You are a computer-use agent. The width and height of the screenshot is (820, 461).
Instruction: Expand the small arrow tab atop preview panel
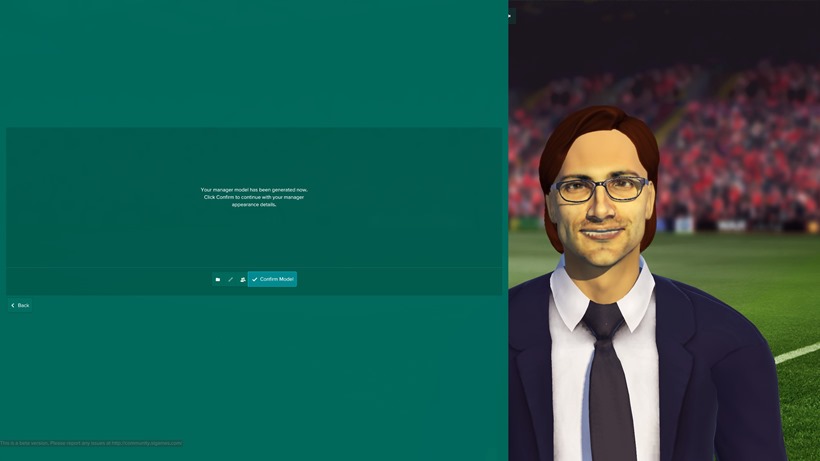[511, 16]
